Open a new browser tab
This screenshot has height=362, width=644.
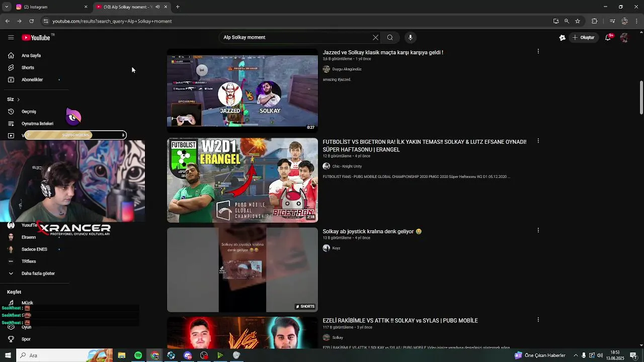[178, 7]
